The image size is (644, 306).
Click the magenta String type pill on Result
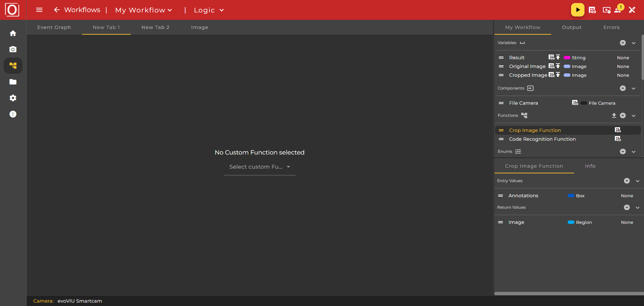567,57
